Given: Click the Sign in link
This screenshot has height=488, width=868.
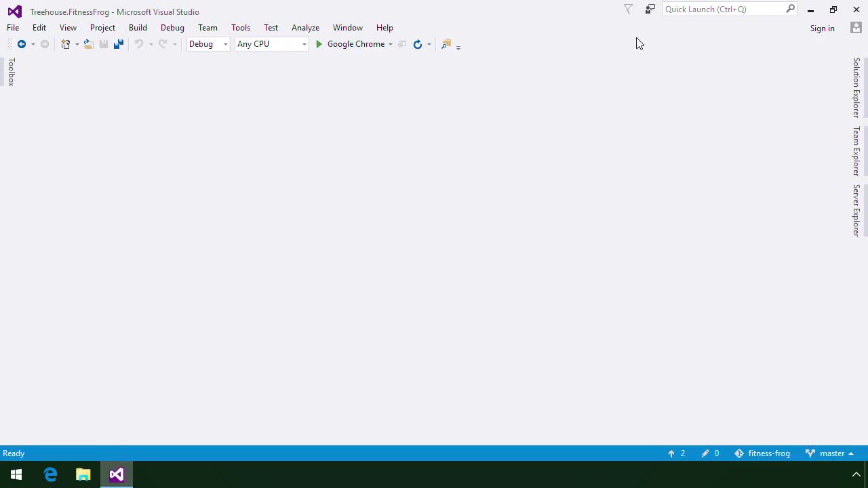Looking at the screenshot, I should click(x=822, y=28).
